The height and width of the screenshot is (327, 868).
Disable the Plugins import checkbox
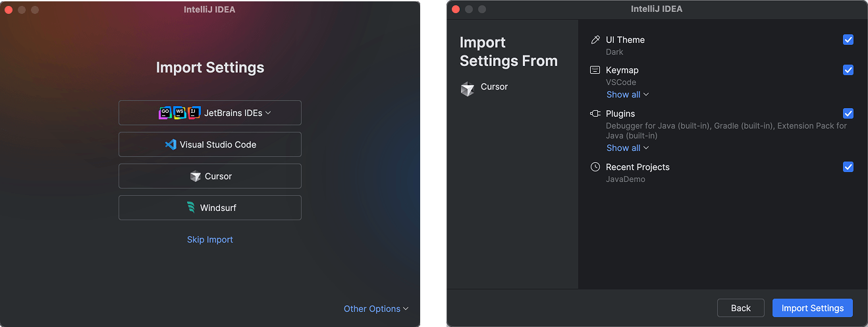point(848,113)
